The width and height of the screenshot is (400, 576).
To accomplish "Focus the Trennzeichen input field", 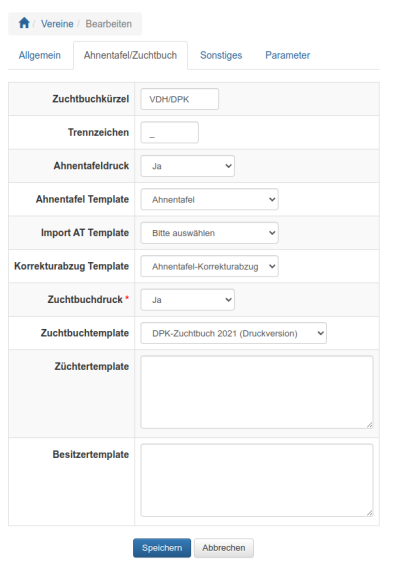I will (x=170, y=133).
